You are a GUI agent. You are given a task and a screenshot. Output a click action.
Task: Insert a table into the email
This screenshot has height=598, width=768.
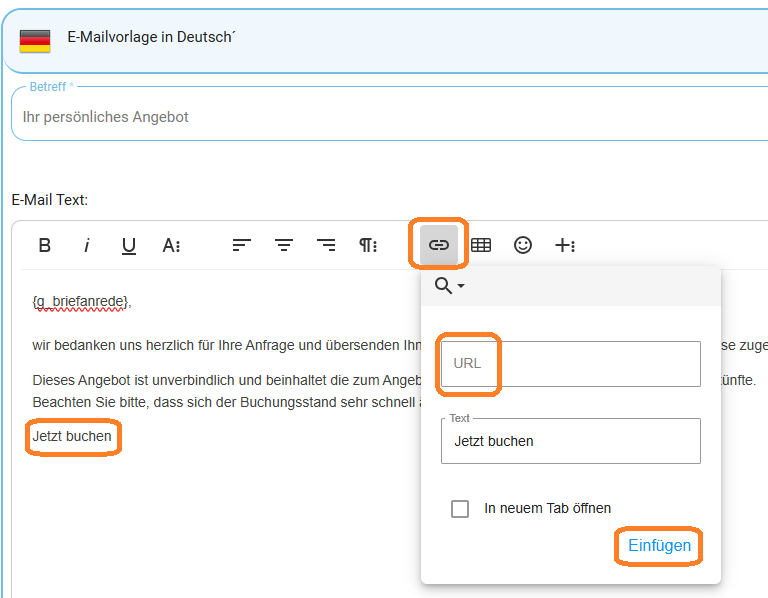pos(481,245)
